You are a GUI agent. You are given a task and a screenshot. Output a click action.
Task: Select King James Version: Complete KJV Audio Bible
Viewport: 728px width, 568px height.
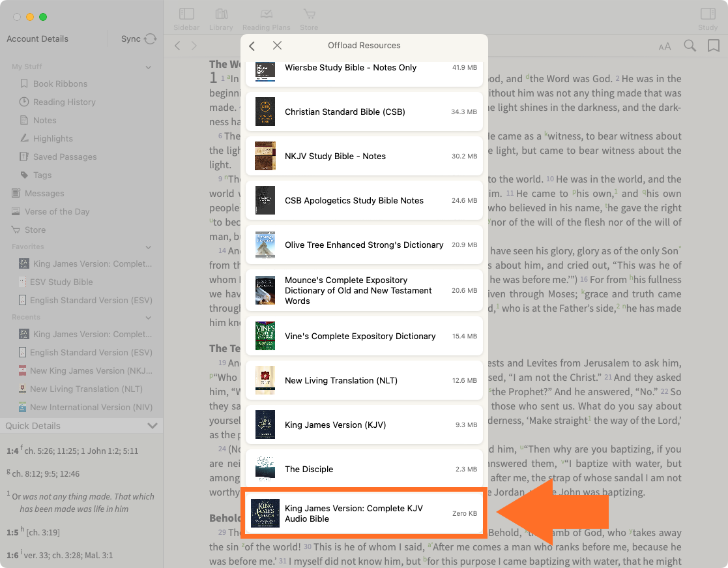coord(364,513)
